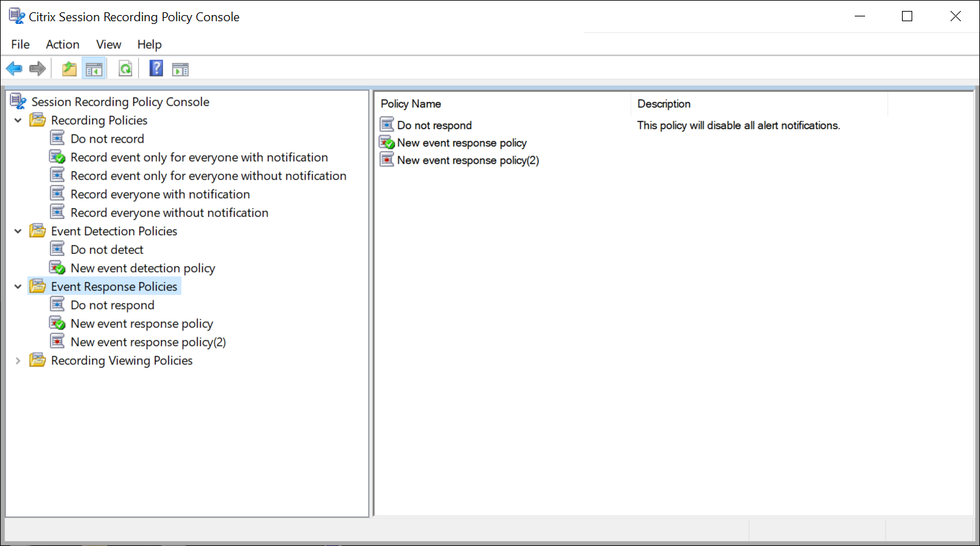Collapse the Recording Policies tree node

[x=18, y=120]
